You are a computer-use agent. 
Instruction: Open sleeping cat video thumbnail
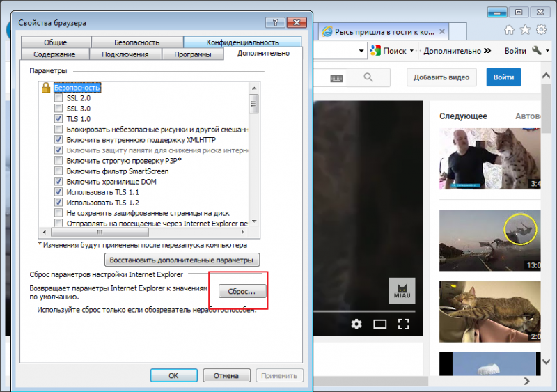(x=490, y=312)
